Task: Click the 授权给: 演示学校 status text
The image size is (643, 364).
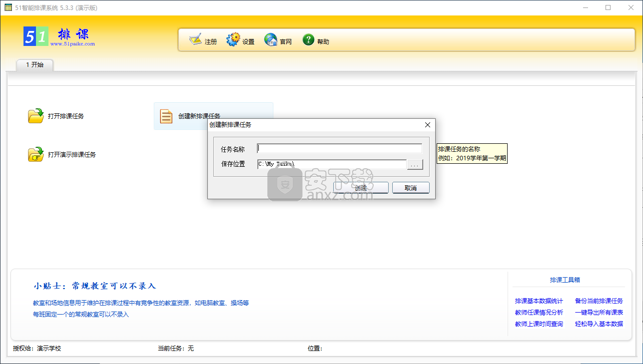Action: click(37, 349)
